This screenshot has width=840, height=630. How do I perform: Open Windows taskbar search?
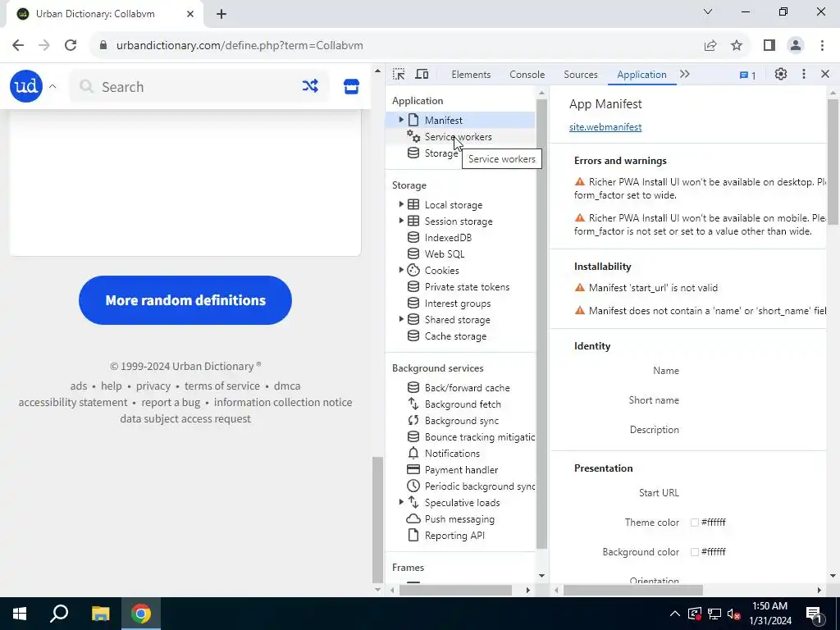point(59,614)
